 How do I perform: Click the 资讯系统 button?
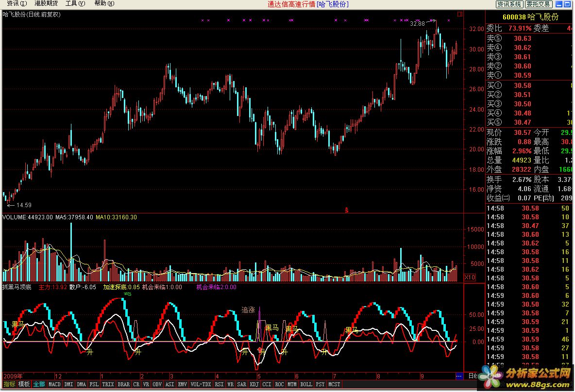pos(509,4)
